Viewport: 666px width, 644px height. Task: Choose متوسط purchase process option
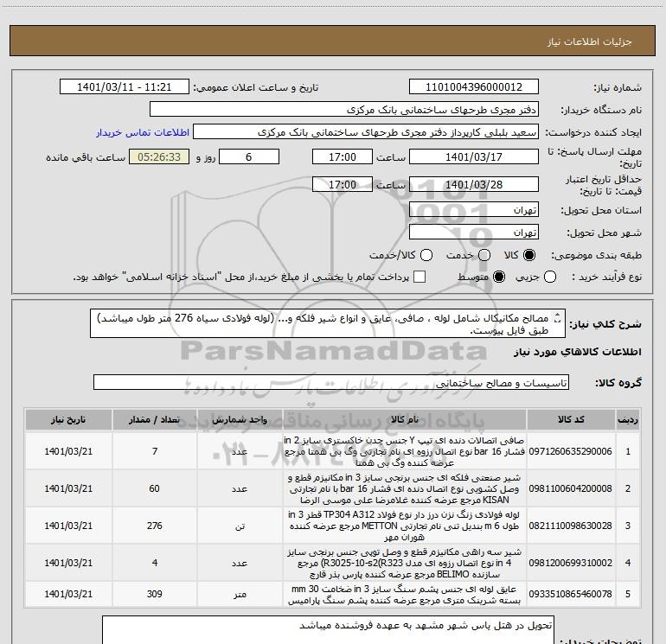coord(499,277)
